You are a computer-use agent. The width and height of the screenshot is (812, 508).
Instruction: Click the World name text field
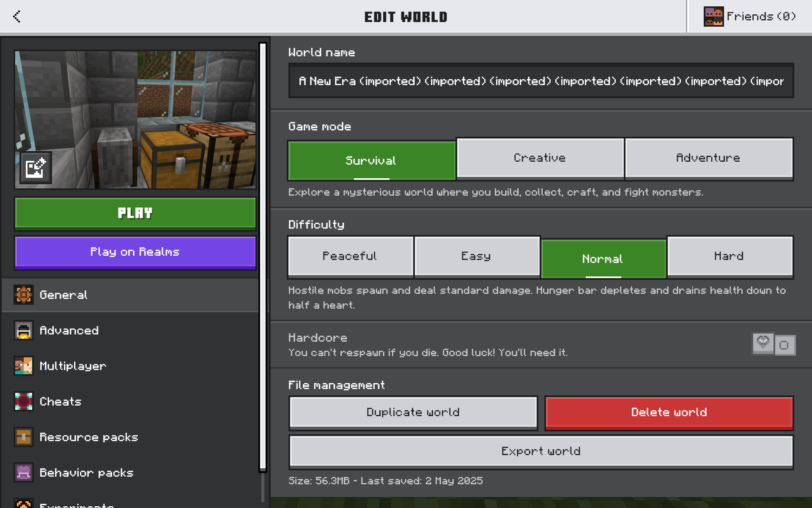[540, 81]
